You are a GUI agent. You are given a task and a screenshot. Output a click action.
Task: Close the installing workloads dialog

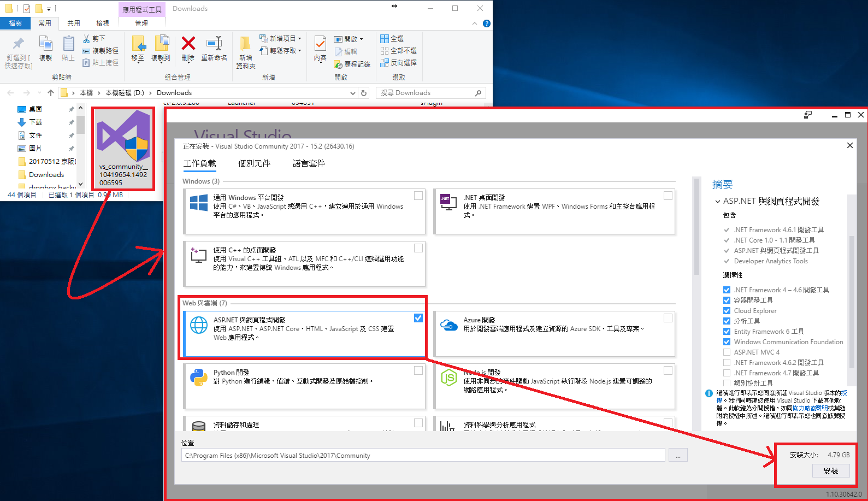850,145
